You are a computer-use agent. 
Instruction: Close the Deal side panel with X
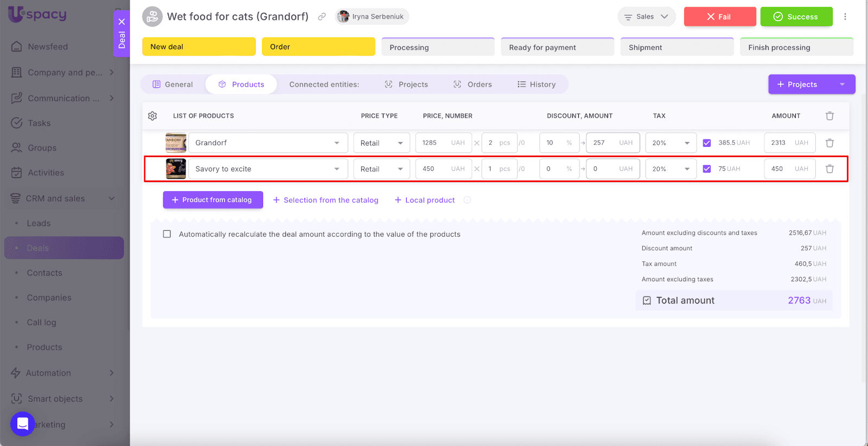click(122, 22)
